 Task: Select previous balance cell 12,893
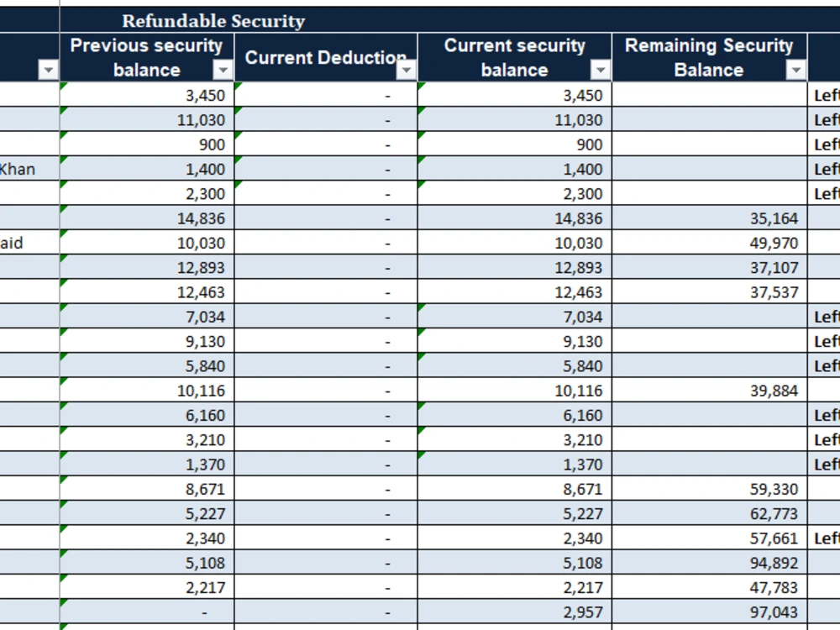(147, 267)
